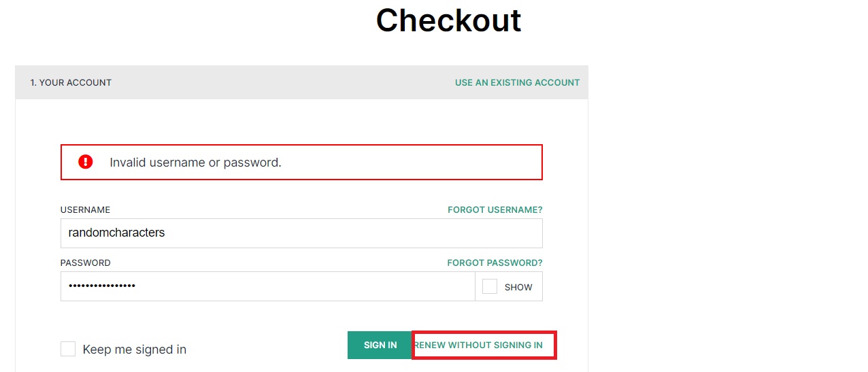Click the Forgot Password? link
The width and height of the screenshot is (868, 372).
pyautogui.click(x=495, y=263)
